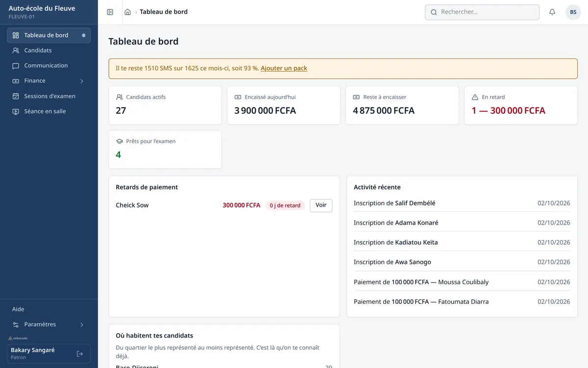This screenshot has height=368, width=588.
Task: Open the BS user avatar menu
Action: click(x=573, y=12)
